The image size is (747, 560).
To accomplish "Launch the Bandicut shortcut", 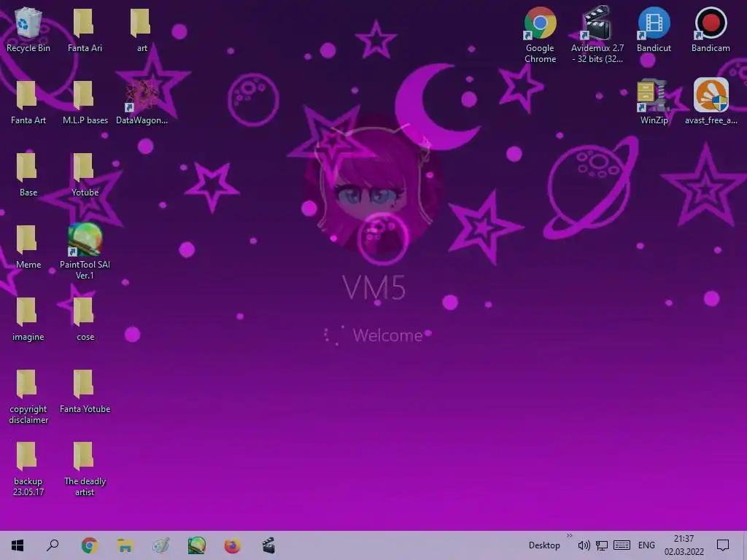I will click(654, 29).
